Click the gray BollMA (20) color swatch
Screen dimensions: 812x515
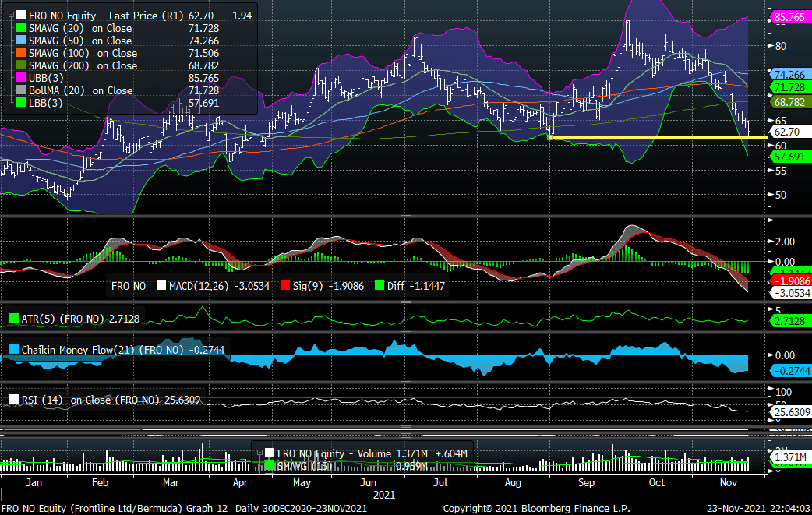(x=21, y=90)
